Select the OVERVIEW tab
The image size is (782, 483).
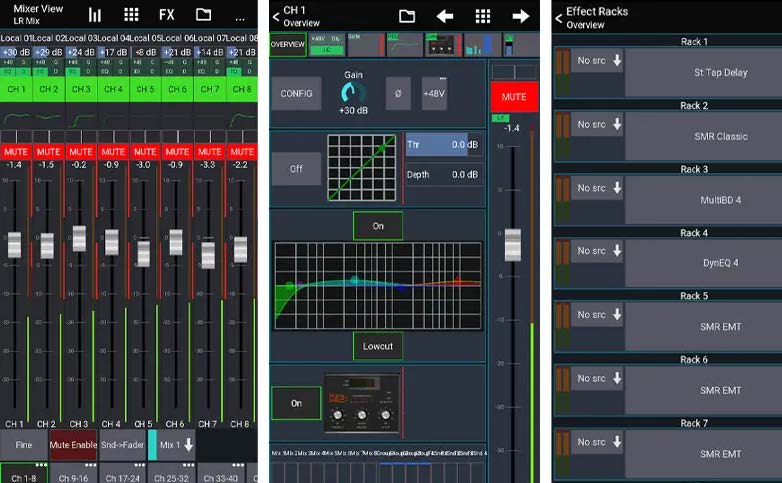[x=288, y=45]
